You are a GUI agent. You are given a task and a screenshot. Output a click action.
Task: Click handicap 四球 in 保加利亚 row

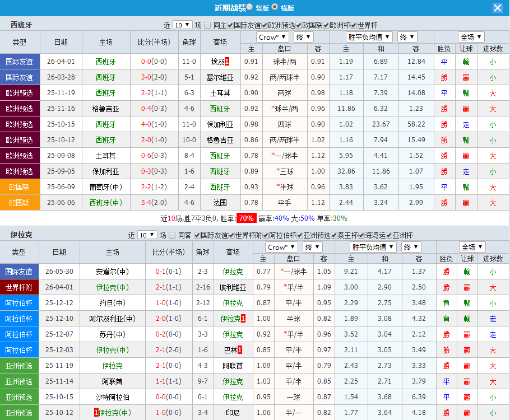click(285, 124)
